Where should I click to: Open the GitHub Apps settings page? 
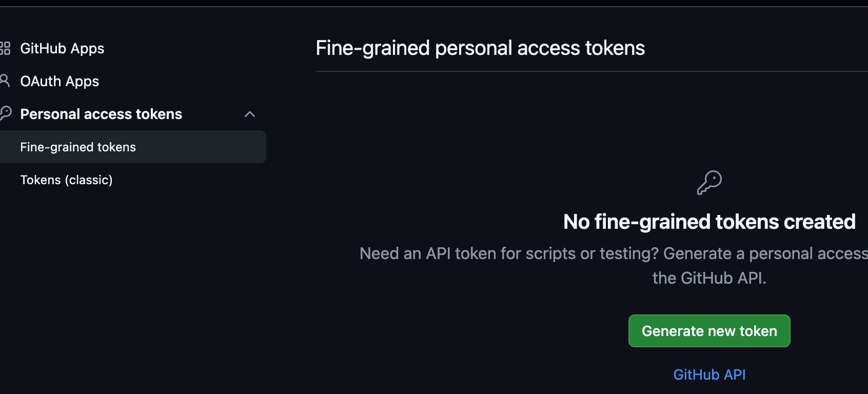(x=62, y=48)
